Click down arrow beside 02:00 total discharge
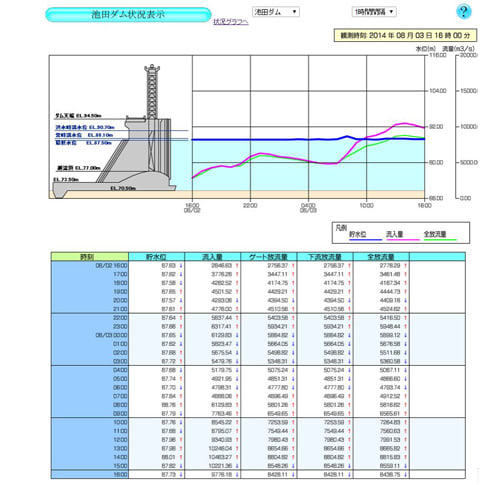Viewport: 480px width, 485px height. [406, 353]
